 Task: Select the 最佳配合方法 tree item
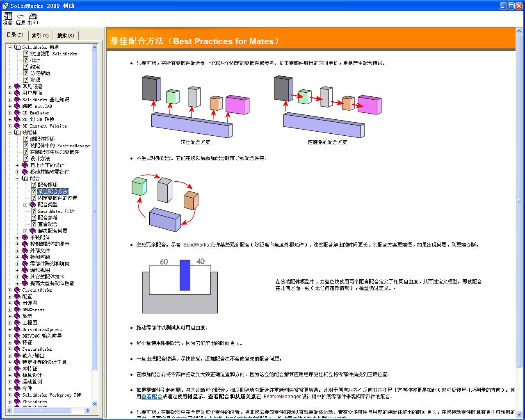pyautogui.click(x=53, y=192)
